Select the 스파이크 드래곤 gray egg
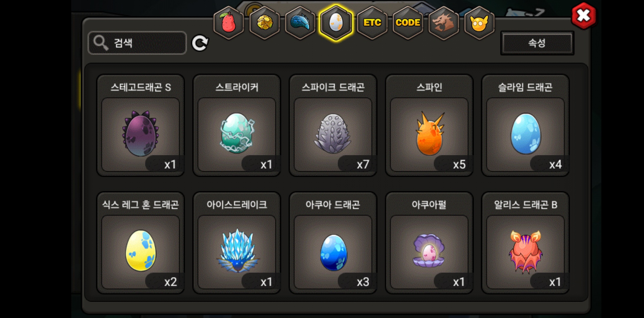 (x=333, y=125)
